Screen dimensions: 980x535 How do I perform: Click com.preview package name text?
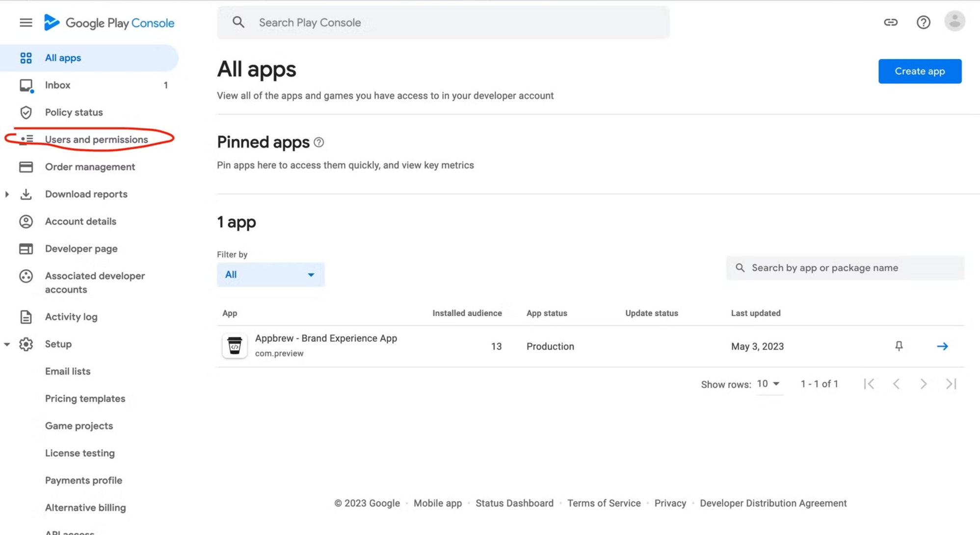pyautogui.click(x=279, y=354)
